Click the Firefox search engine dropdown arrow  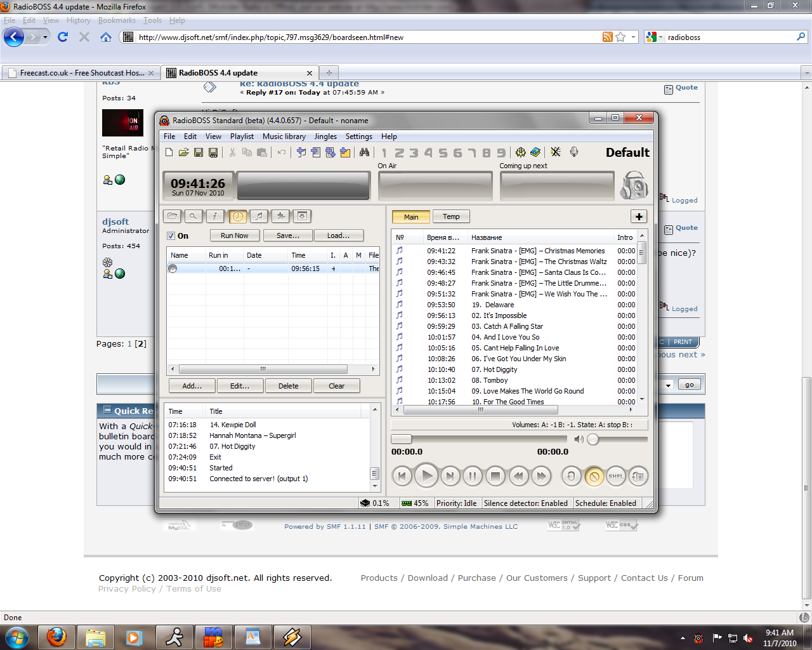click(x=660, y=37)
